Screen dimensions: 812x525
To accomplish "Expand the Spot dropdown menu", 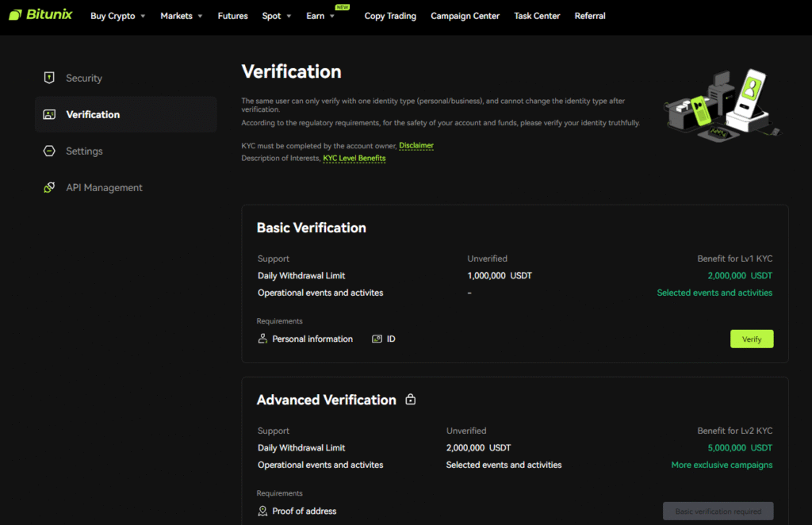I will coord(277,16).
